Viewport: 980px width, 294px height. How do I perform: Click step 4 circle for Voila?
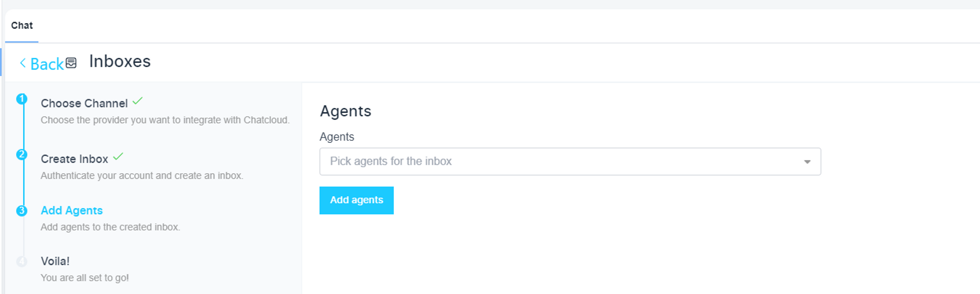22,262
